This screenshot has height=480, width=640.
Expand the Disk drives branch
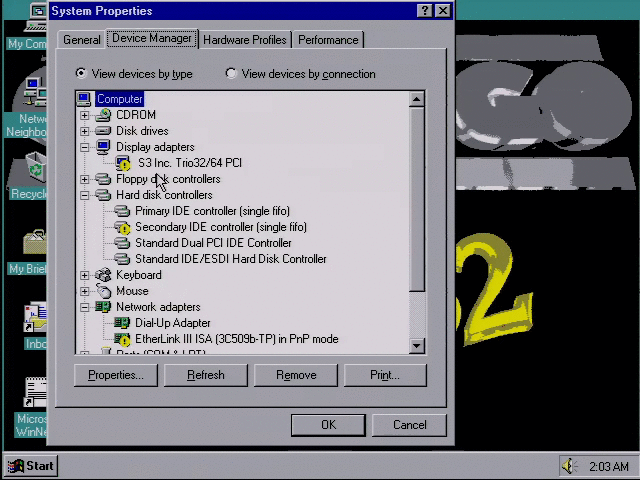[84, 131]
